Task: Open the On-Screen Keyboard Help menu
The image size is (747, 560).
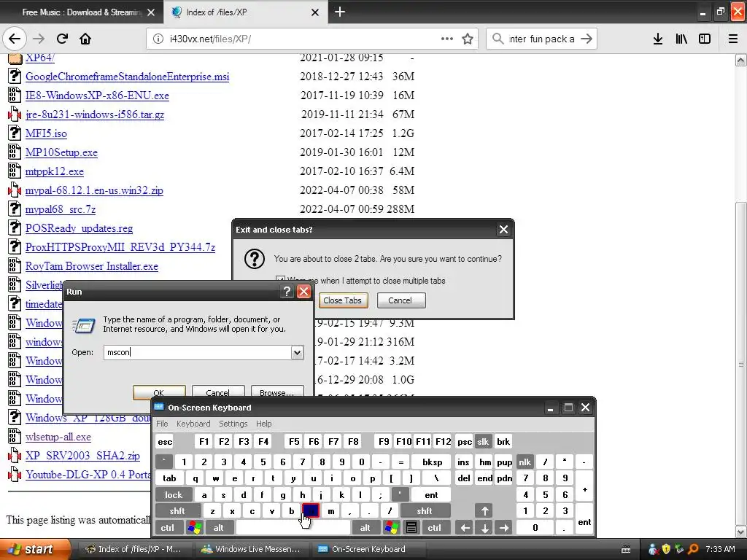Action: coord(263,424)
